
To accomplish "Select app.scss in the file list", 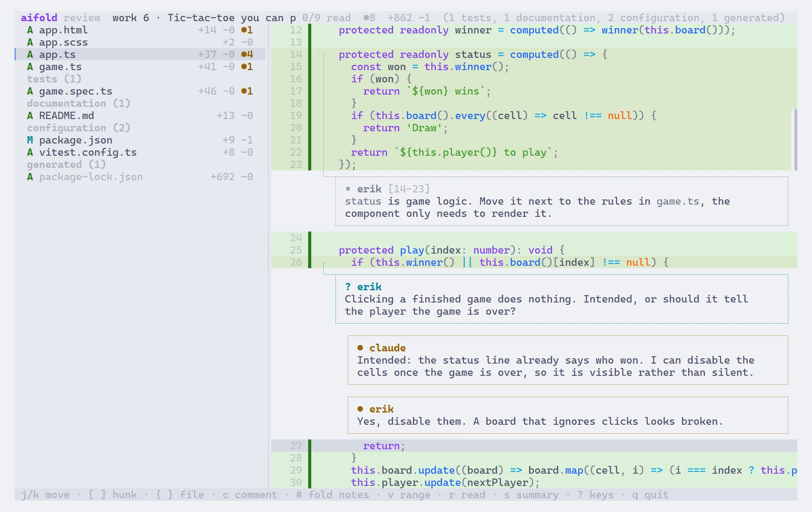I will [140, 42].
